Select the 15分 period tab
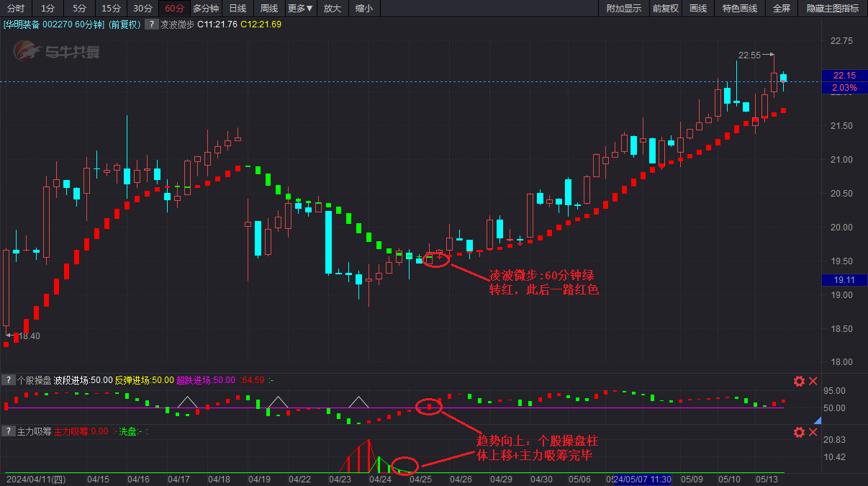 click(x=111, y=9)
